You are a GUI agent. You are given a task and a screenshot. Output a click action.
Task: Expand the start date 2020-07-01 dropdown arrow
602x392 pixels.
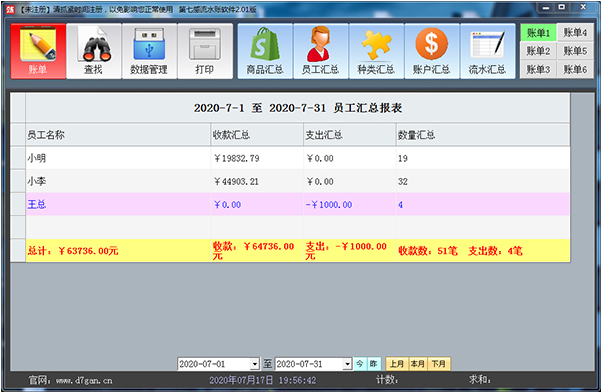pos(255,364)
